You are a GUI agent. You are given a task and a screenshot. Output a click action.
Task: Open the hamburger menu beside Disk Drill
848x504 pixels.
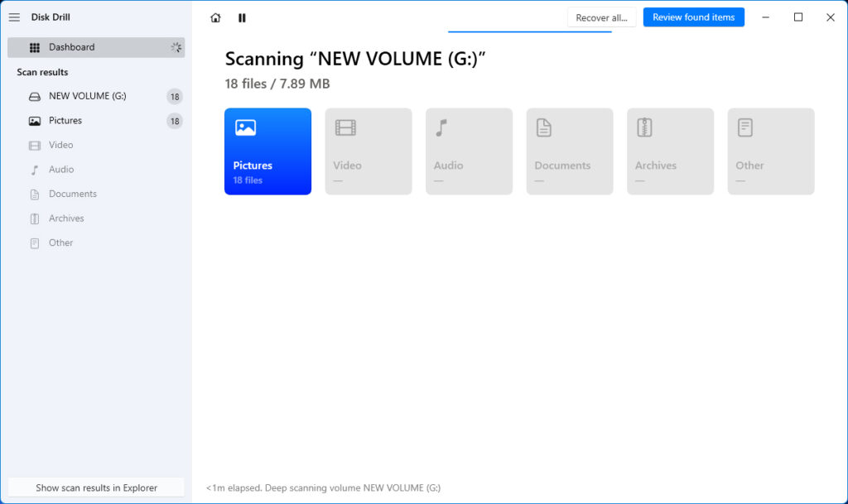click(x=14, y=17)
